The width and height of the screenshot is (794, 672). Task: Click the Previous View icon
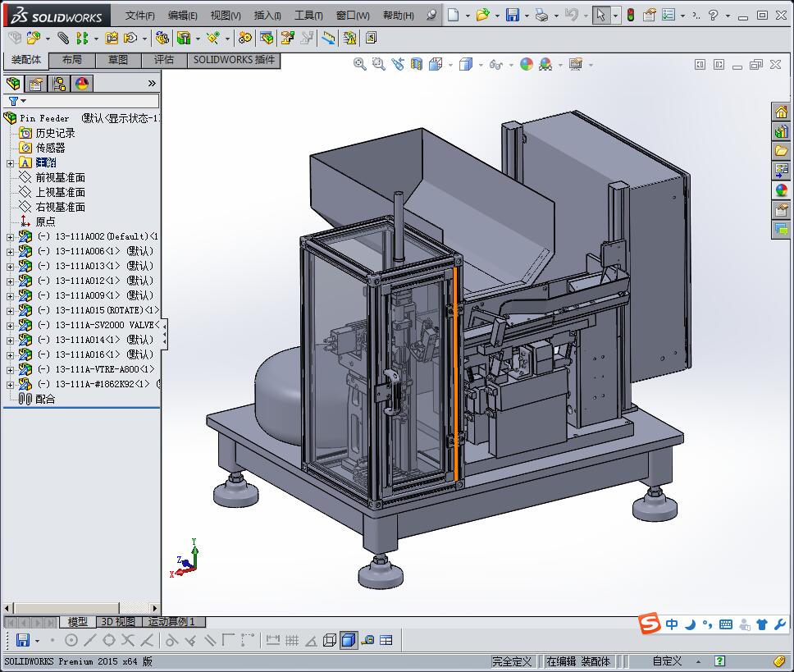398,64
